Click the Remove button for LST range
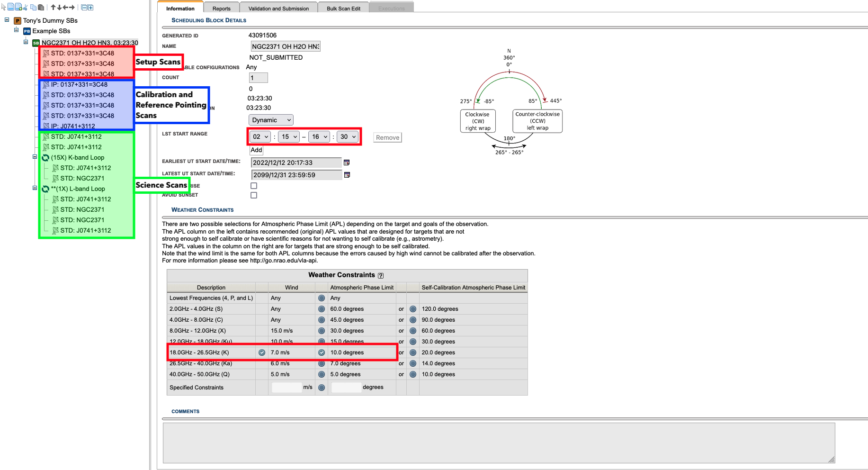Image resolution: width=868 pixels, height=470 pixels. (387, 137)
